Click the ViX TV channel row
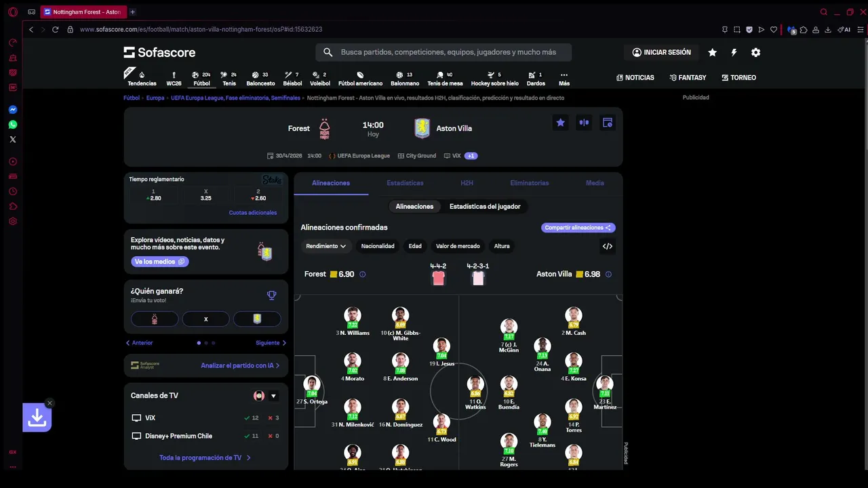 tap(206, 418)
